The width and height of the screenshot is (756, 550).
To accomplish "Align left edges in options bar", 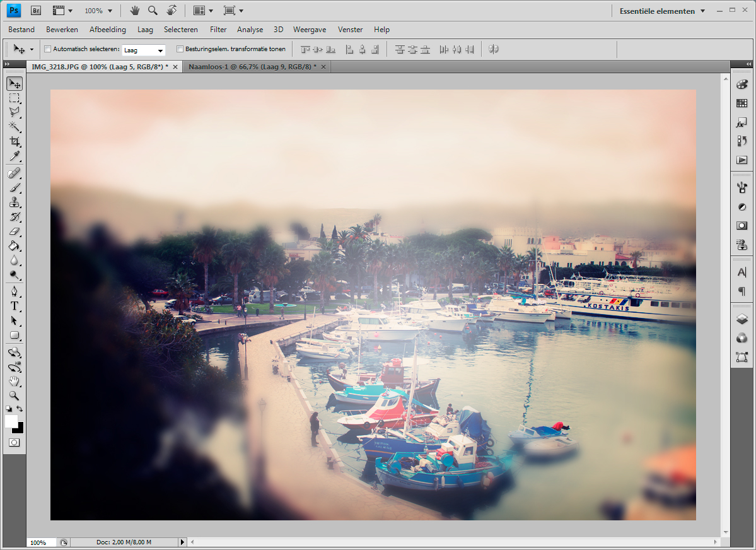I will [349, 49].
